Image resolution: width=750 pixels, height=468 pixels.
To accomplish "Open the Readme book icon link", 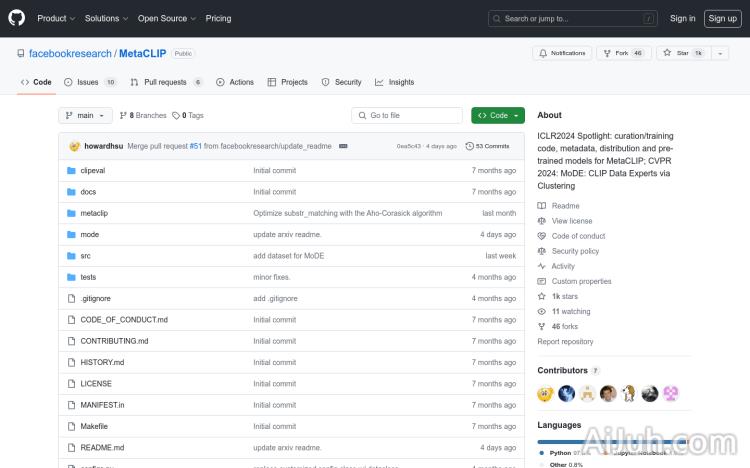I will click(542, 206).
